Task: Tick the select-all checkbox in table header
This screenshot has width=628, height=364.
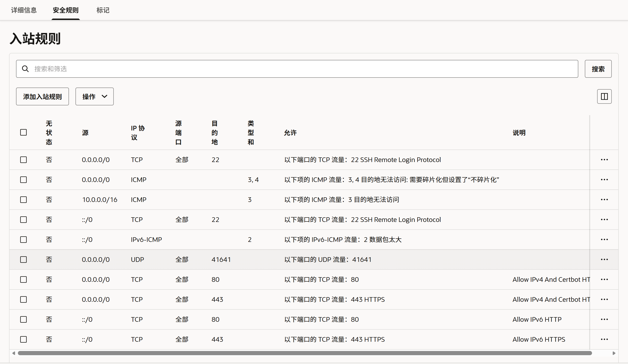Action: point(23,132)
